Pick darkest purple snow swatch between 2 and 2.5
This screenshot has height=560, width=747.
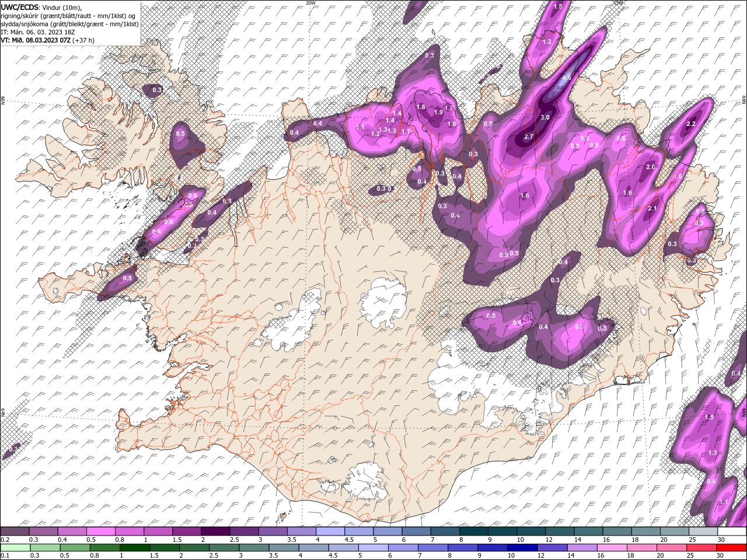point(215,531)
